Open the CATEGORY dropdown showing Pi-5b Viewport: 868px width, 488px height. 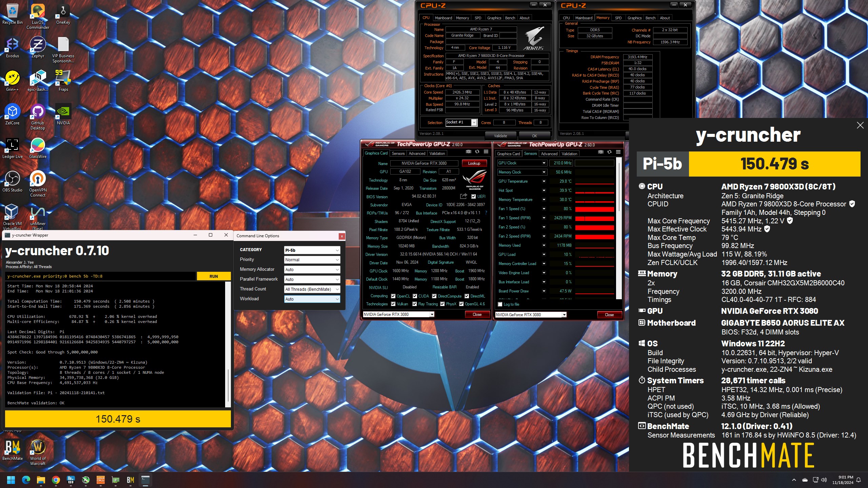(x=312, y=250)
